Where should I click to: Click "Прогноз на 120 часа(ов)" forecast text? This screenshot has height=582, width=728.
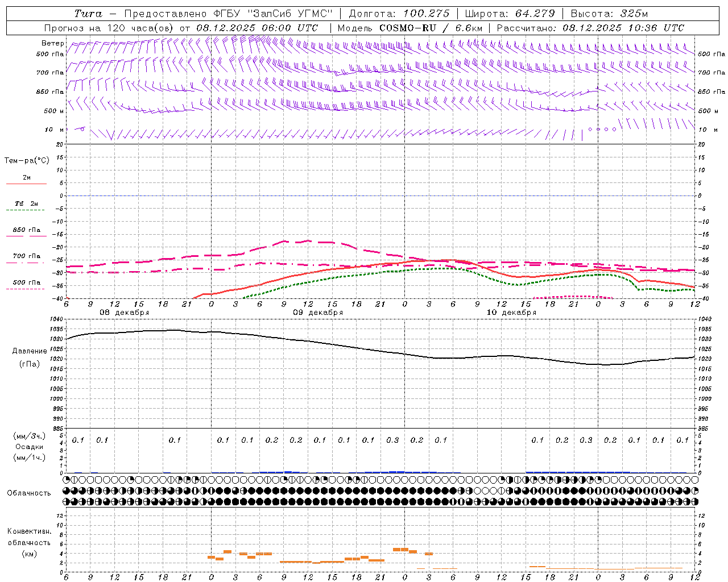(x=110, y=28)
